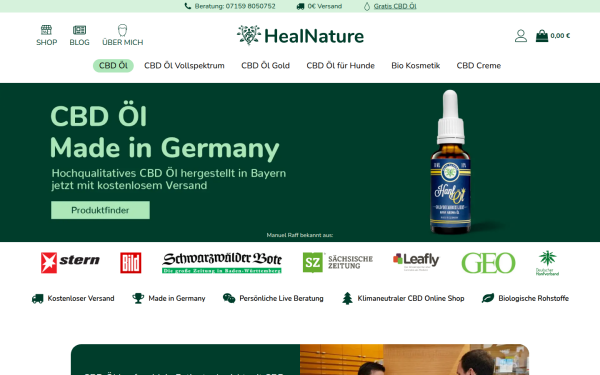
Task: Click the Deutscher Hanfverband logo
Action: (x=547, y=263)
